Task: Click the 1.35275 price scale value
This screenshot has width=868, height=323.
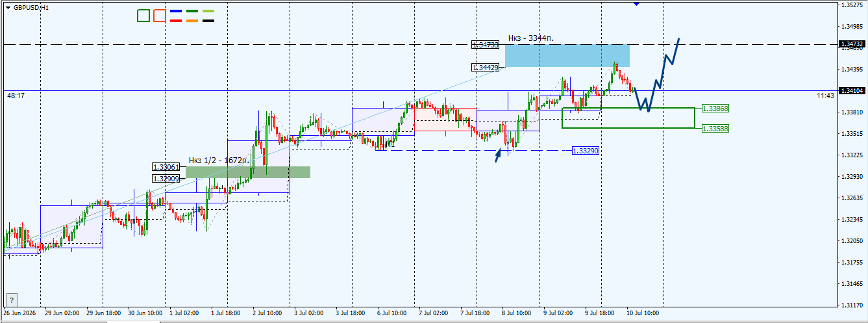Action: pos(852,5)
